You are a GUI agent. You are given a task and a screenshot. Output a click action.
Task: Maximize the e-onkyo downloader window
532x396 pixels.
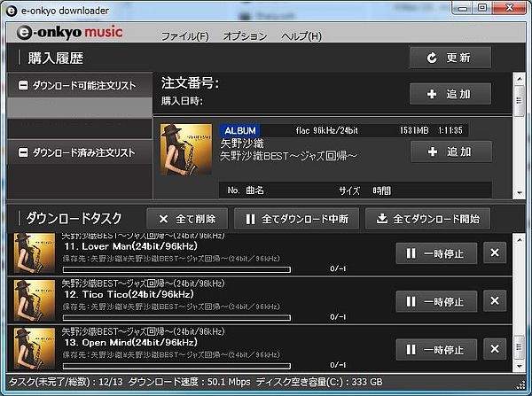coord(481,8)
